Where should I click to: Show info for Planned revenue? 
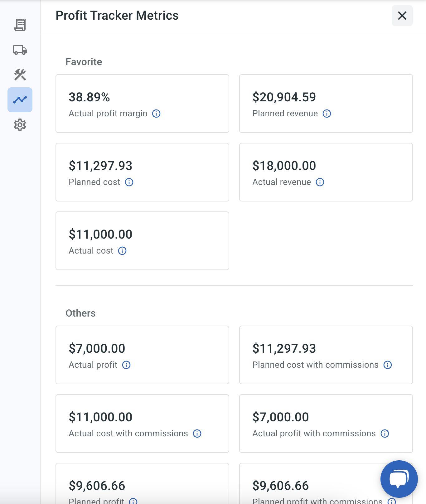(327, 114)
